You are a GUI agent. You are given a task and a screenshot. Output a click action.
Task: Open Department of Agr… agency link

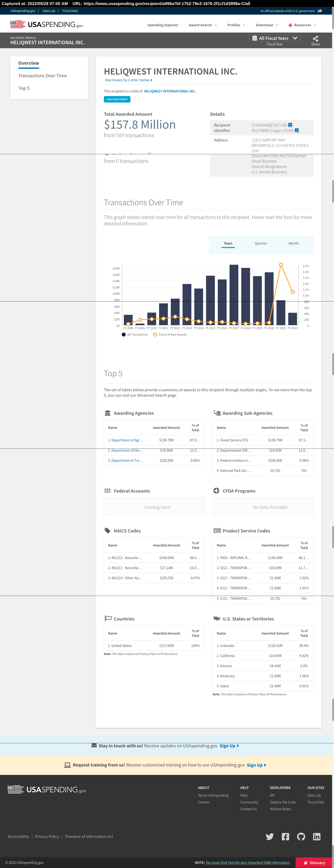coord(125,440)
